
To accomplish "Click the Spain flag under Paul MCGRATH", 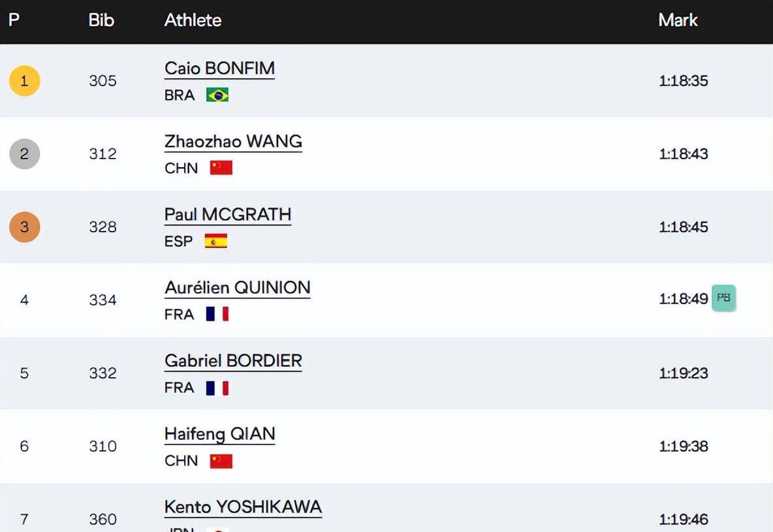I will [x=216, y=242].
